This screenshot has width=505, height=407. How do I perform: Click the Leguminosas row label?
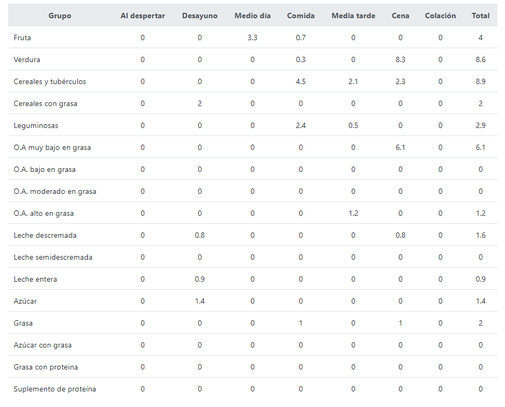pyautogui.click(x=36, y=126)
